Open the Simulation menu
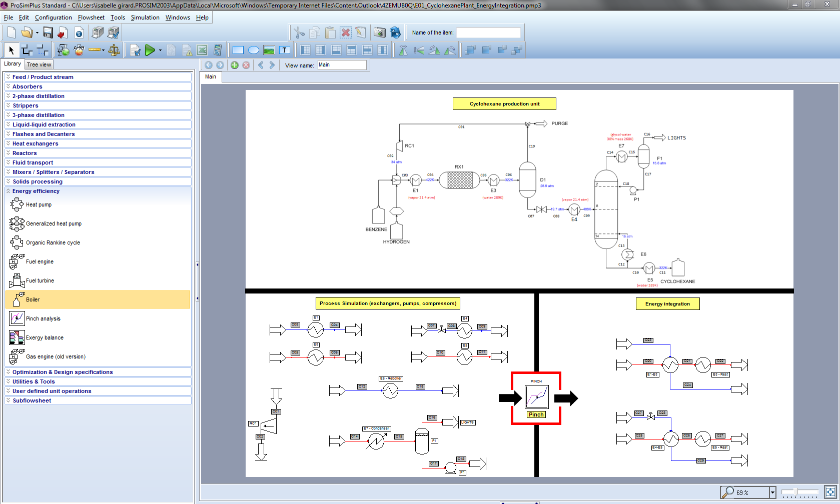This screenshot has width=840, height=504. (x=145, y=17)
